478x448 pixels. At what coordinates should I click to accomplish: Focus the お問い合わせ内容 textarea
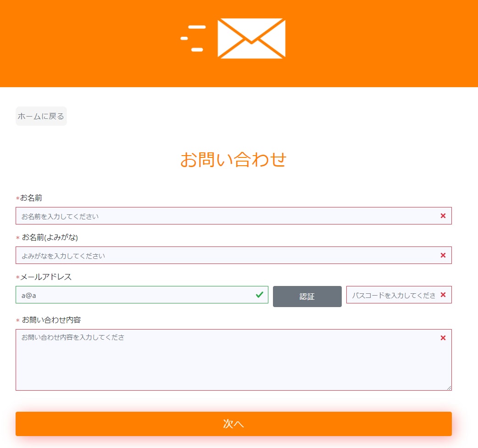[x=233, y=360]
